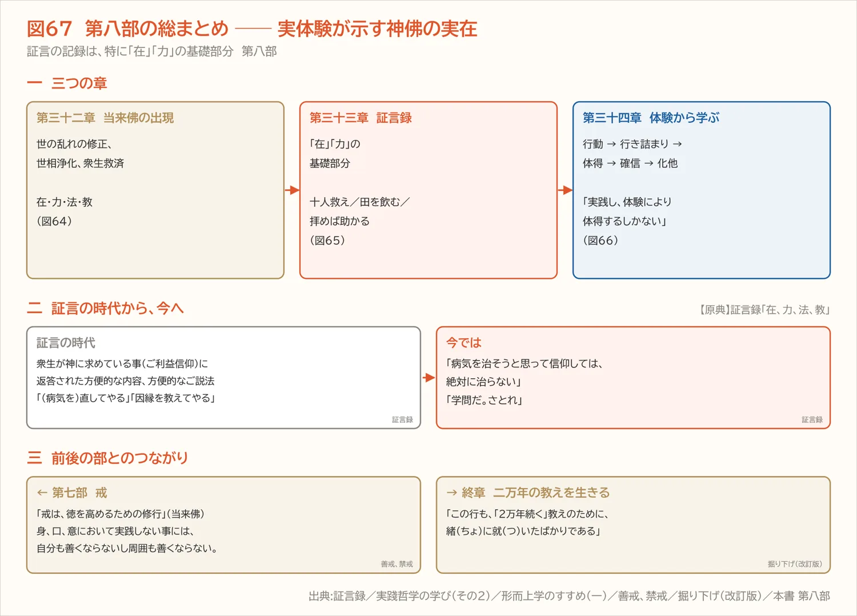Screen dimensions: 857x616
Task: Click the card heading "← 第七部 戒"
Action: pyautogui.click(x=72, y=493)
